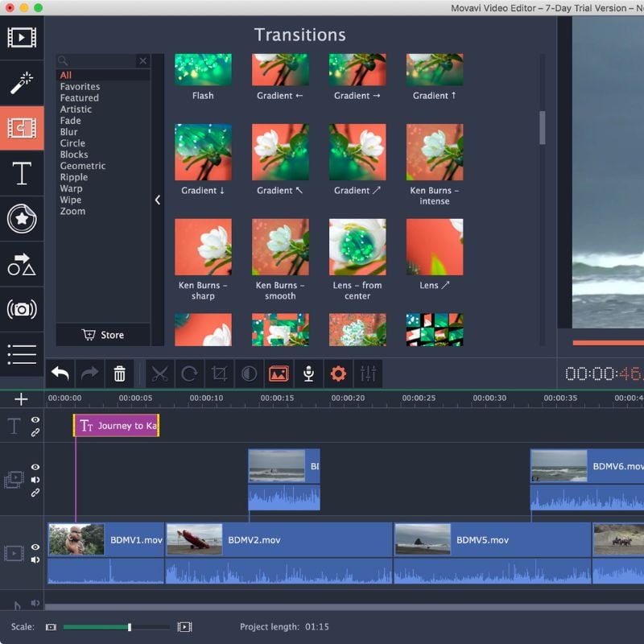Select the BDMV1.mov clip on timeline
Screen dimensions: 644x644
pyautogui.click(x=106, y=553)
